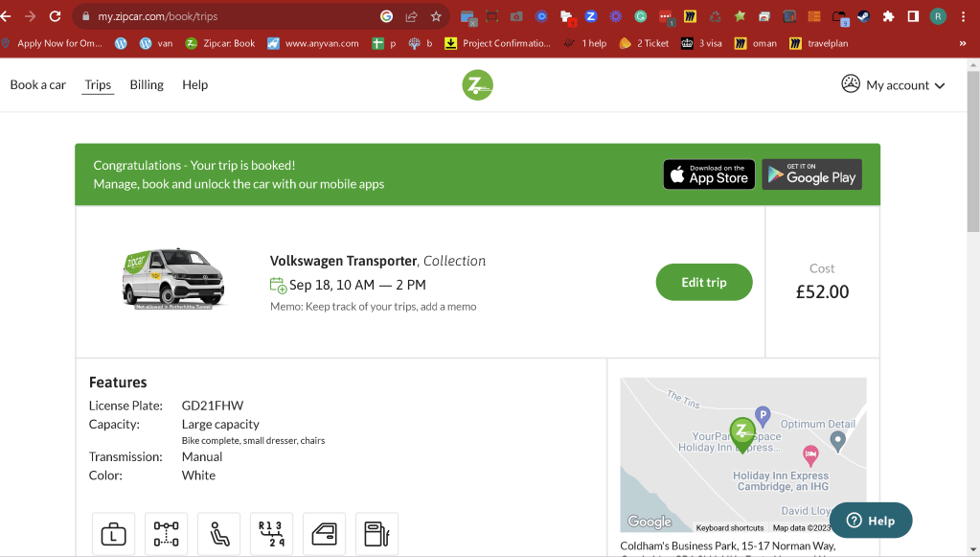980x557 pixels.
Task: Click the trip time Sep 18, 10 AM — 2 PM
Action: tap(357, 285)
